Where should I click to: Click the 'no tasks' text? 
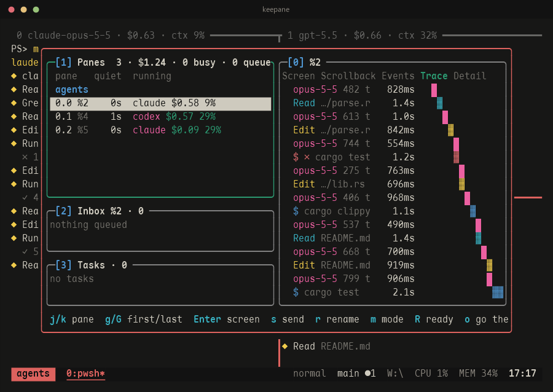click(72, 279)
